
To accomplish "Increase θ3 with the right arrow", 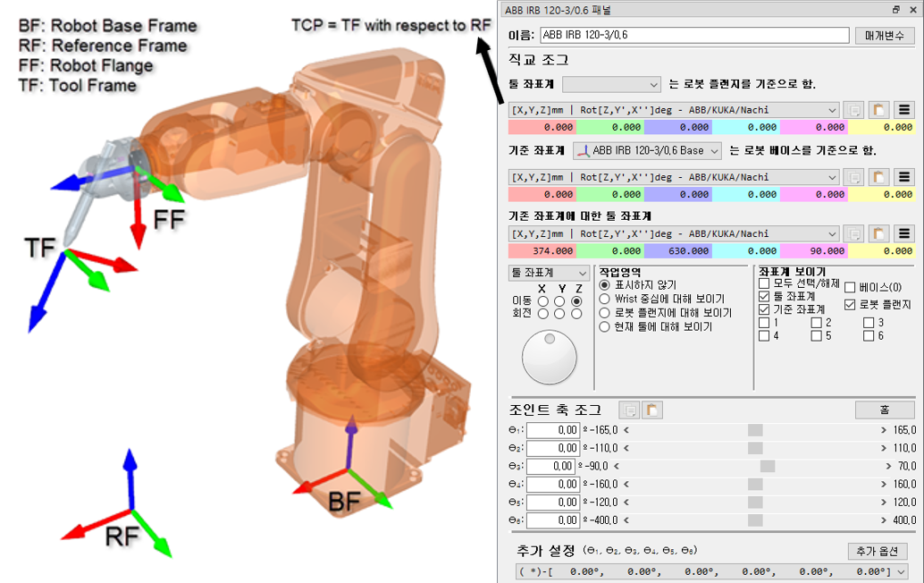I will coord(888,466).
